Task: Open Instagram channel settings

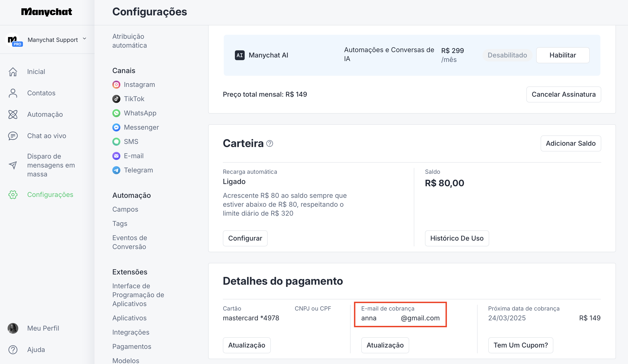Action: (139, 85)
